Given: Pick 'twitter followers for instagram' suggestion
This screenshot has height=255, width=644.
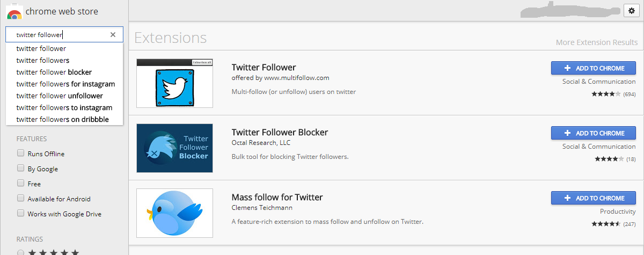Looking at the screenshot, I should point(65,84).
